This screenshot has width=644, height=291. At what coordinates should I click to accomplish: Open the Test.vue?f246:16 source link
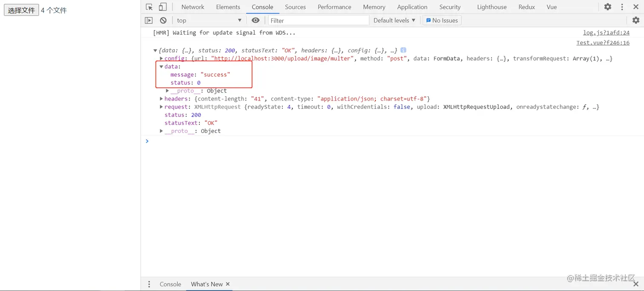(x=603, y=43)
